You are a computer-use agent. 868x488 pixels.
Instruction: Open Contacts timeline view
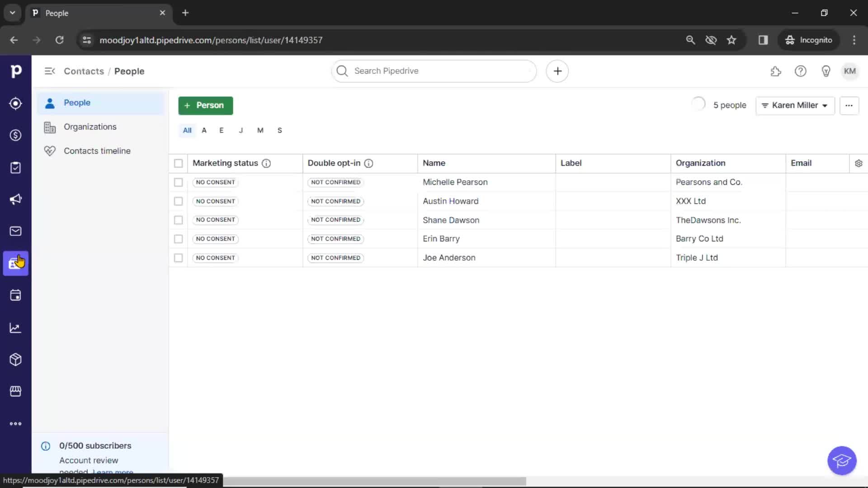click(97, 151)
